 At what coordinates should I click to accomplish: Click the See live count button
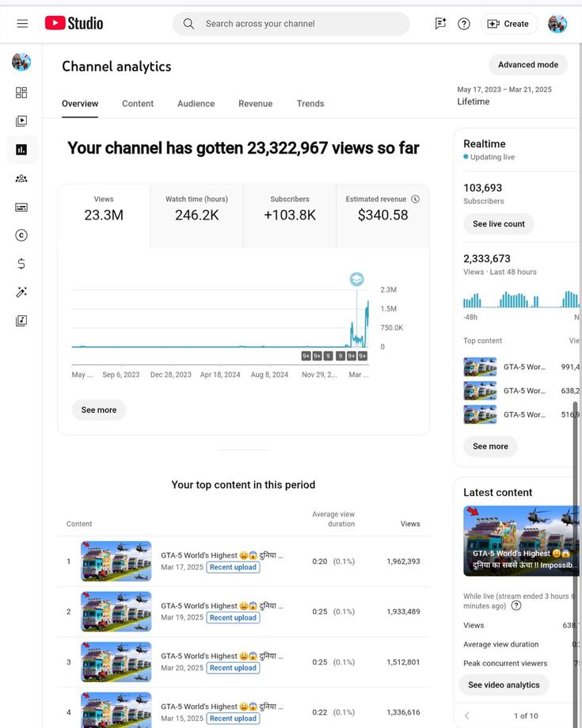[x=499, y=224]
